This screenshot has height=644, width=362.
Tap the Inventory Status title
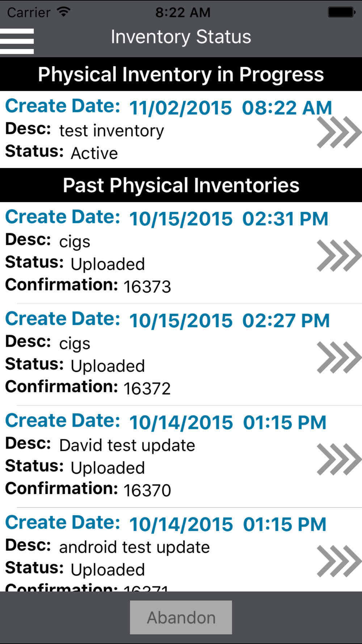[x=181, y=37]
